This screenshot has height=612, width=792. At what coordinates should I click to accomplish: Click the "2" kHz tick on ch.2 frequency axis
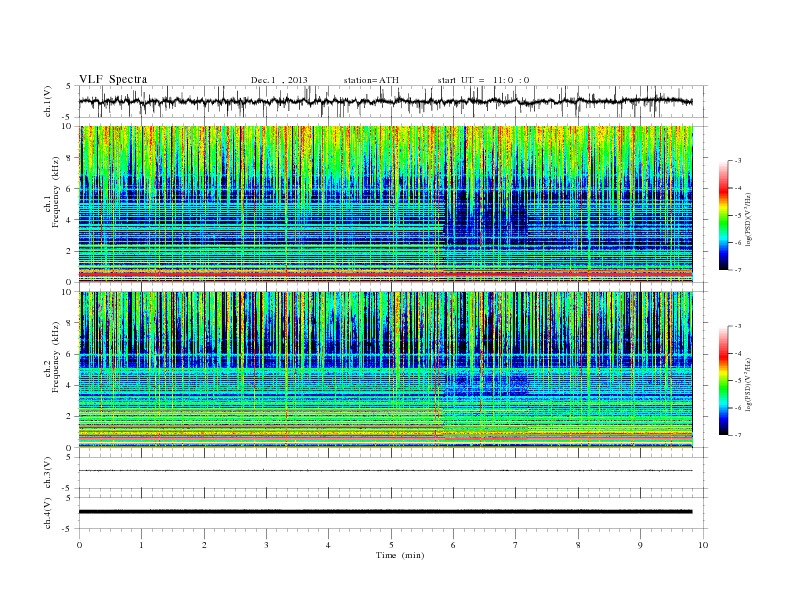(x=69, y=416)
